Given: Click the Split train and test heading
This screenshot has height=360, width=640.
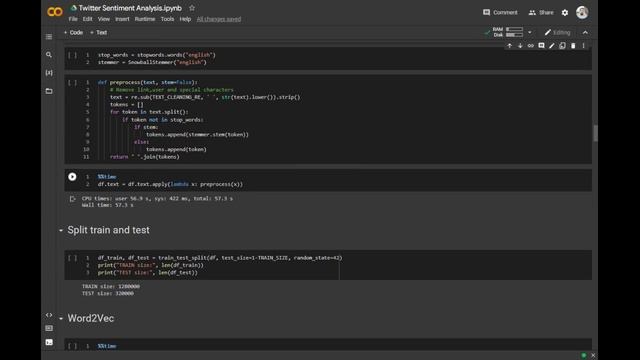Looking at the screenshot, I should [x=109, y=230].
